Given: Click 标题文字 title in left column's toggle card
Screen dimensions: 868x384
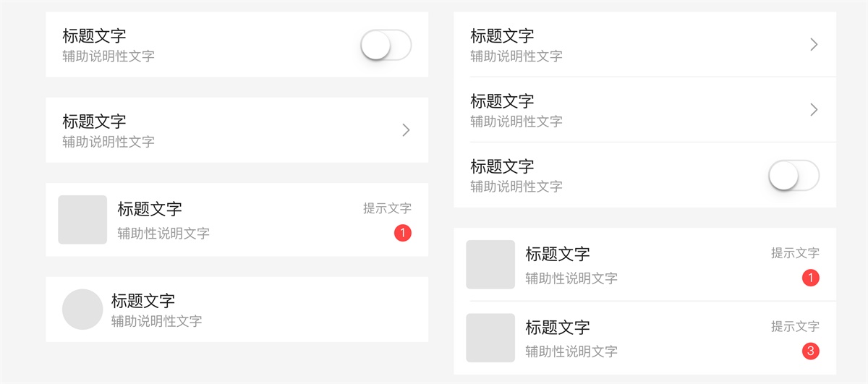Looking at the screenshot, I should coord(94,36).
